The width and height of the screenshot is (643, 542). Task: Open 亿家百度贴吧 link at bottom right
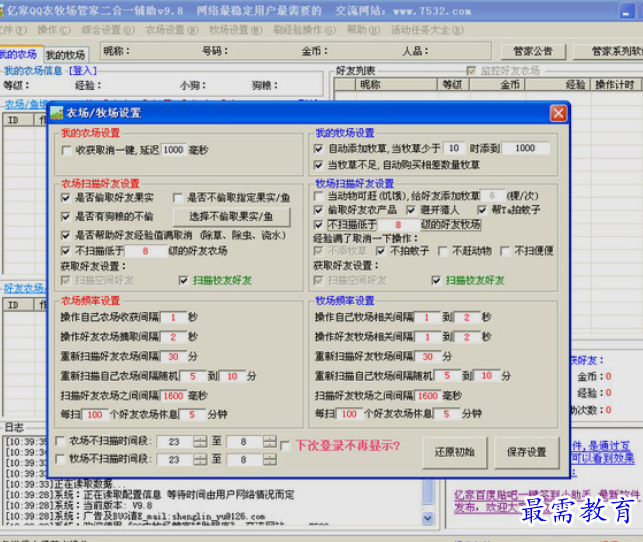(x=546, y=501)
